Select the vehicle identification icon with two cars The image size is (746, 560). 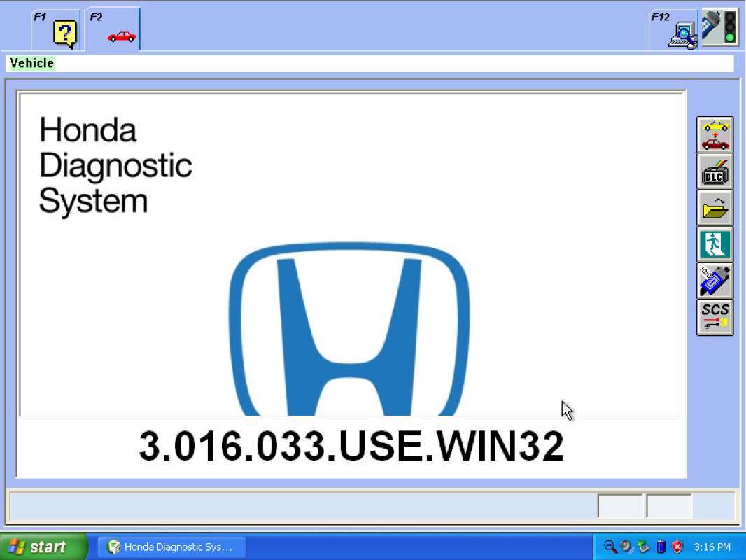(x=715, y=136)
